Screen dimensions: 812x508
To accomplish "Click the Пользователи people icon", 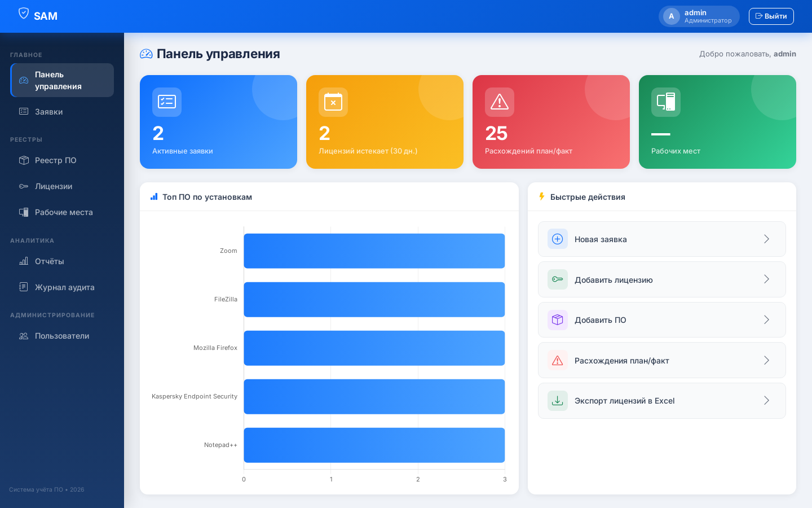I will point(24,336).
